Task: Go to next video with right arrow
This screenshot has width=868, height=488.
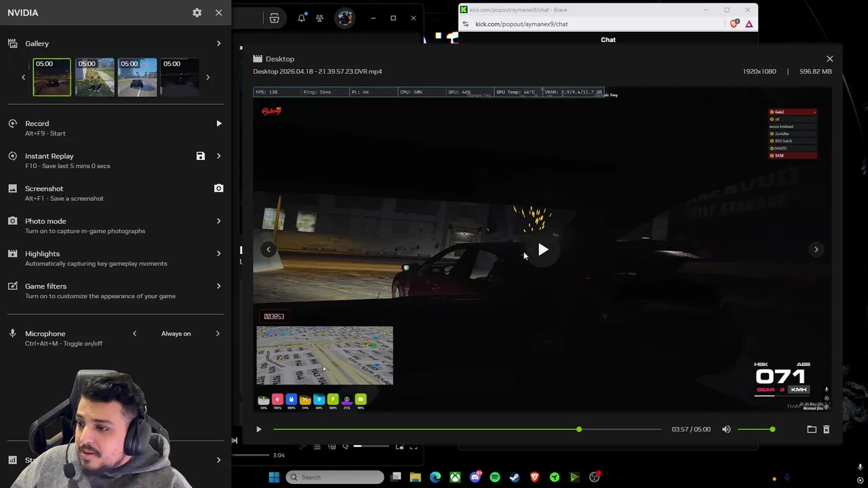Action: pyautogui.click(x=816, y=249)
